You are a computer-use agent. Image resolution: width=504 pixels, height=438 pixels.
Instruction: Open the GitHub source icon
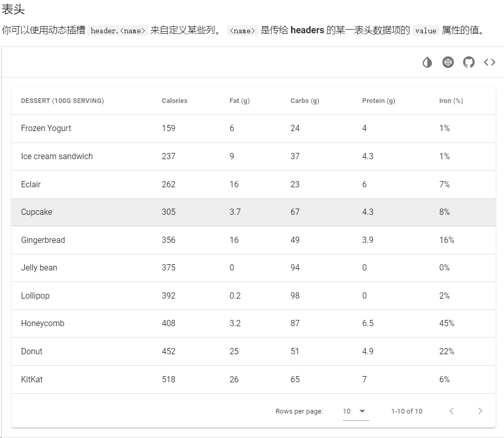[469, 62]
